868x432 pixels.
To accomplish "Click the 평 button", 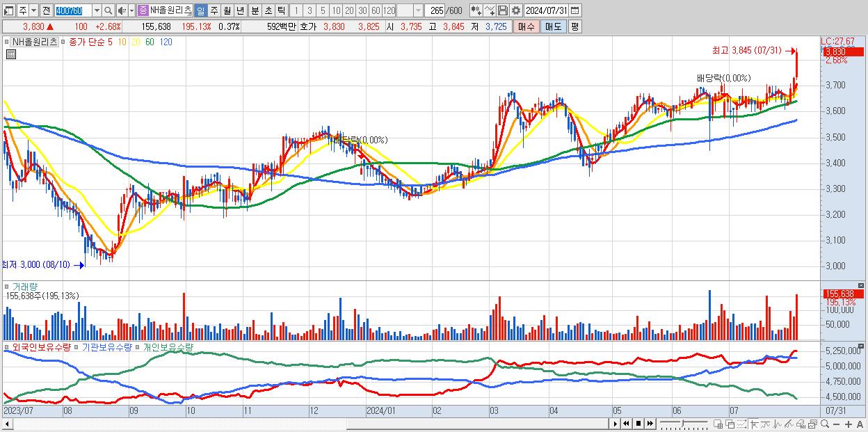I will click(x=574, y=26).
